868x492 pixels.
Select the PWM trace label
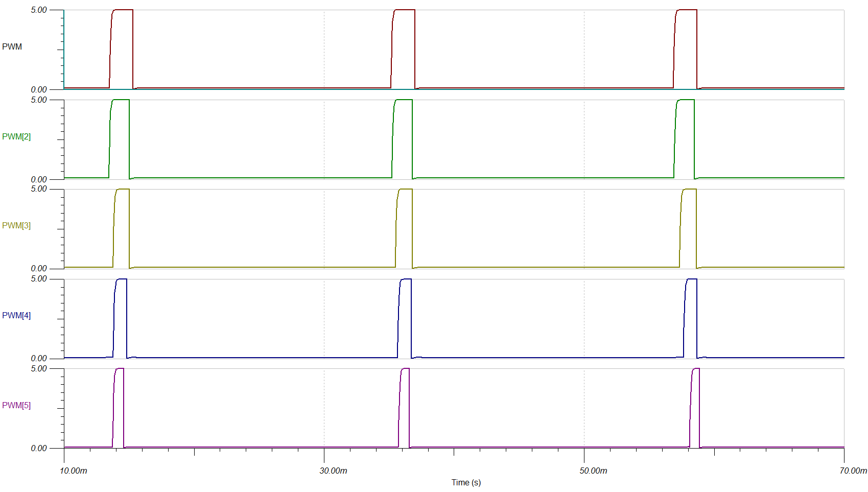(x=12, y=46)
